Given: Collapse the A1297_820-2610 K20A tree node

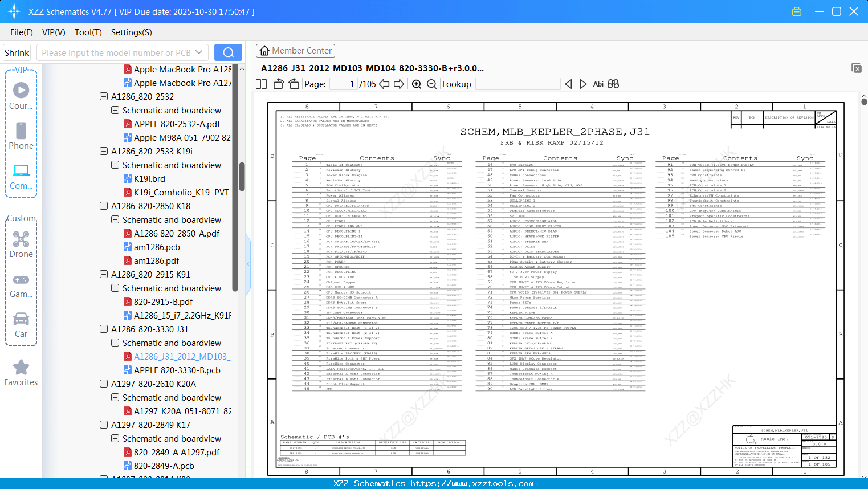Looking at the screenshot, I should (x=104, y=384).
